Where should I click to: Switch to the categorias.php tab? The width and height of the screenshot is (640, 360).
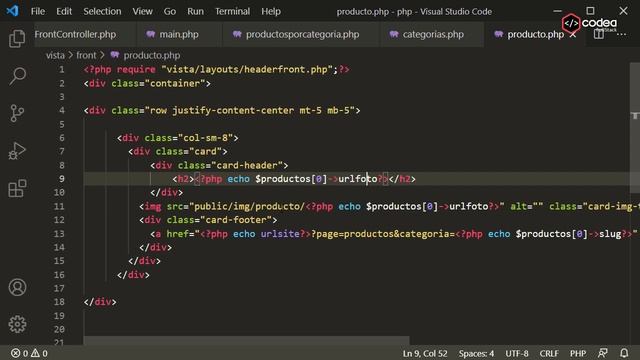tap(433, 34)
